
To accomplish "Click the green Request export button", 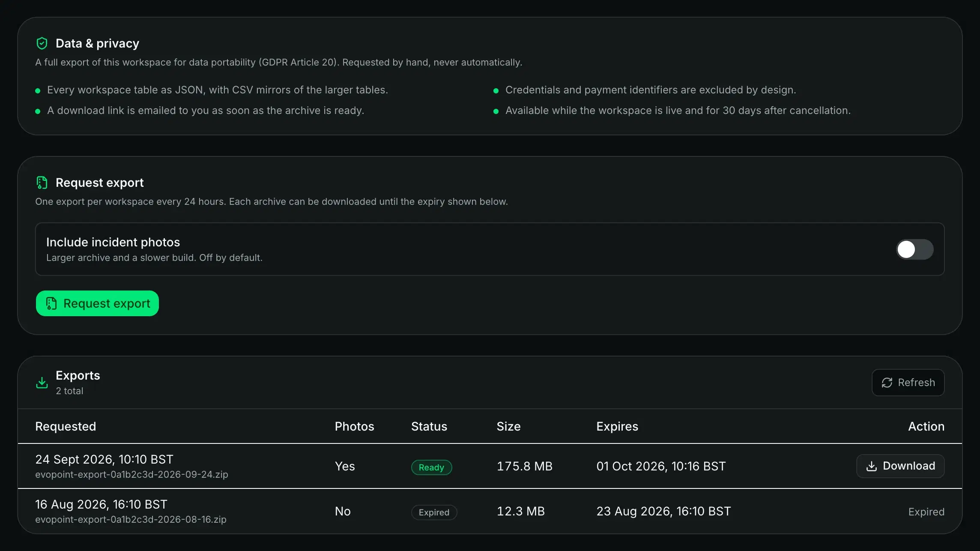I will coord(97,303).
